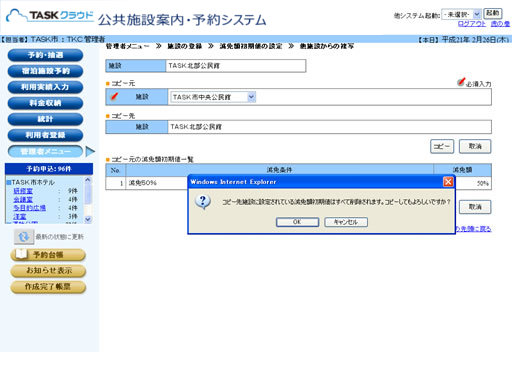512x384 pixels.
Task: Open コピー元 施設 dropdown TASK市中央公民館
Action: [x=213, y=97]
